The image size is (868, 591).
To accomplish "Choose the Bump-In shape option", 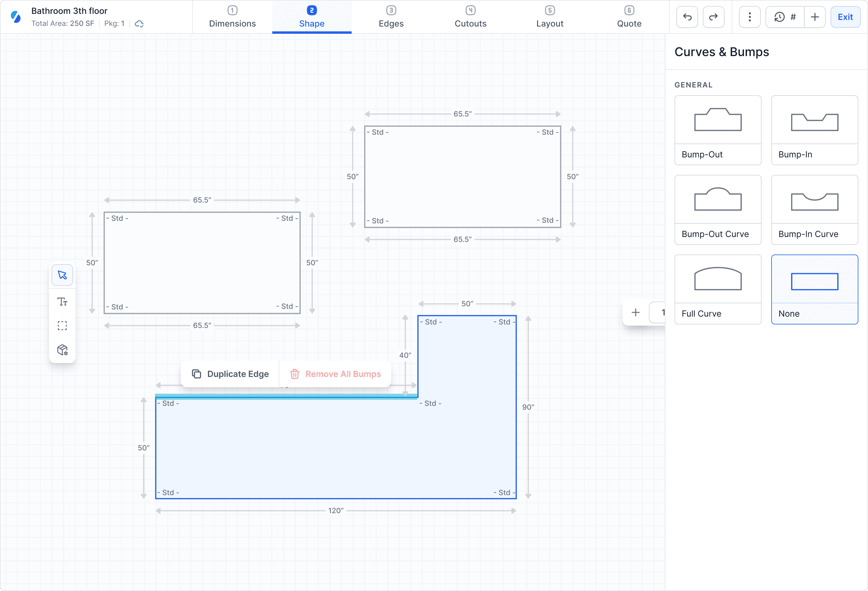I will (x=814, y=130).
